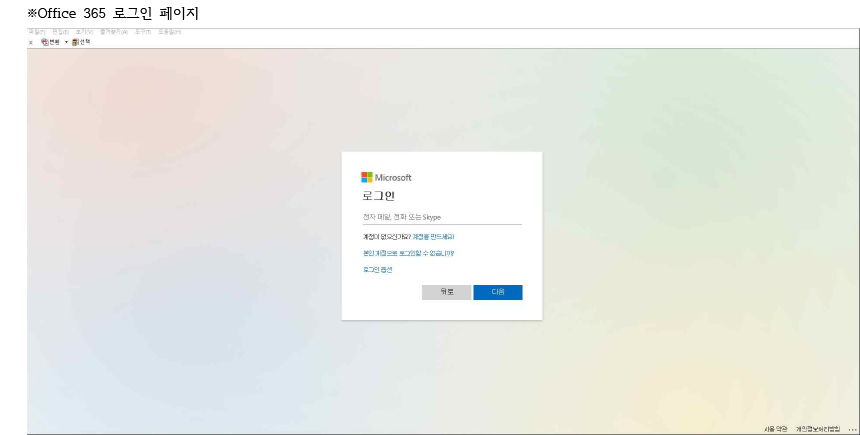Click the gray 뒤로 back button
Screen dimensions: 860x435
(x=446, y=292)
